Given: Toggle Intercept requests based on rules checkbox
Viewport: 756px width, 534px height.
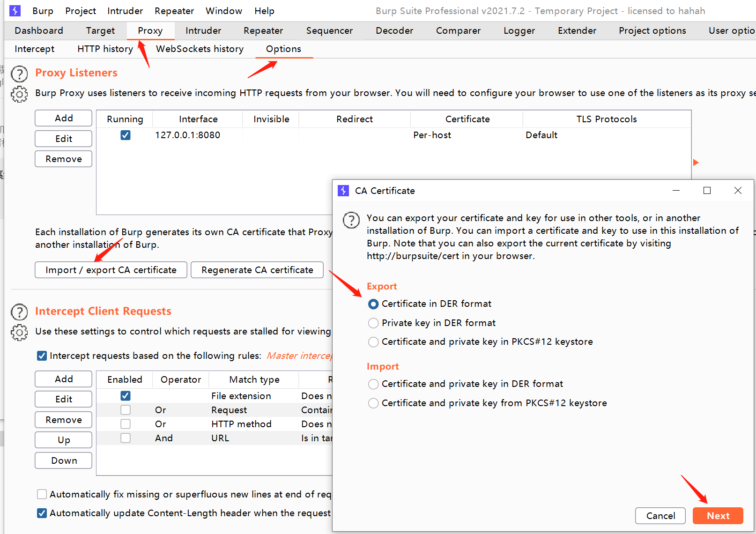Looking at the screenshot, I should (42, 356).
